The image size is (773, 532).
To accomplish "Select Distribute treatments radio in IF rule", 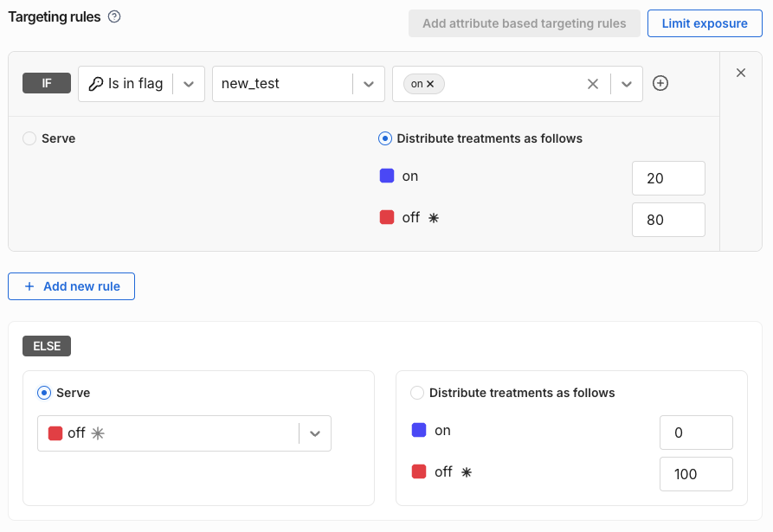I will 385,138.
